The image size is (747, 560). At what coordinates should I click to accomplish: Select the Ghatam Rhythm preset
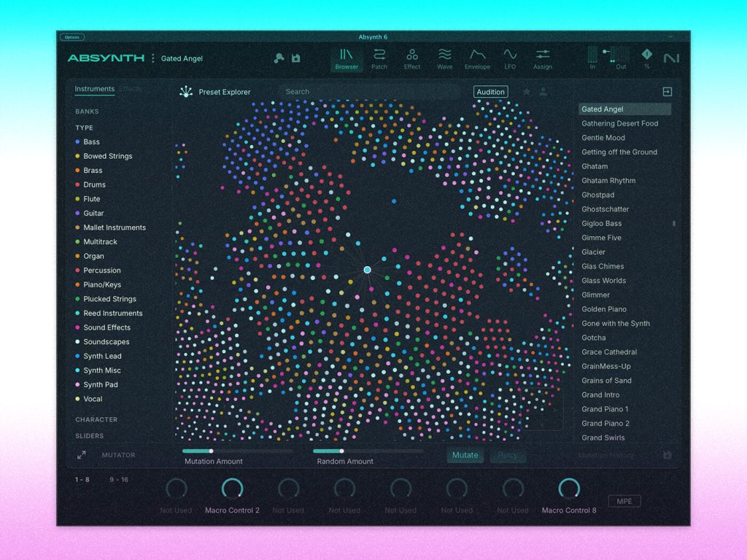point(608,181)
